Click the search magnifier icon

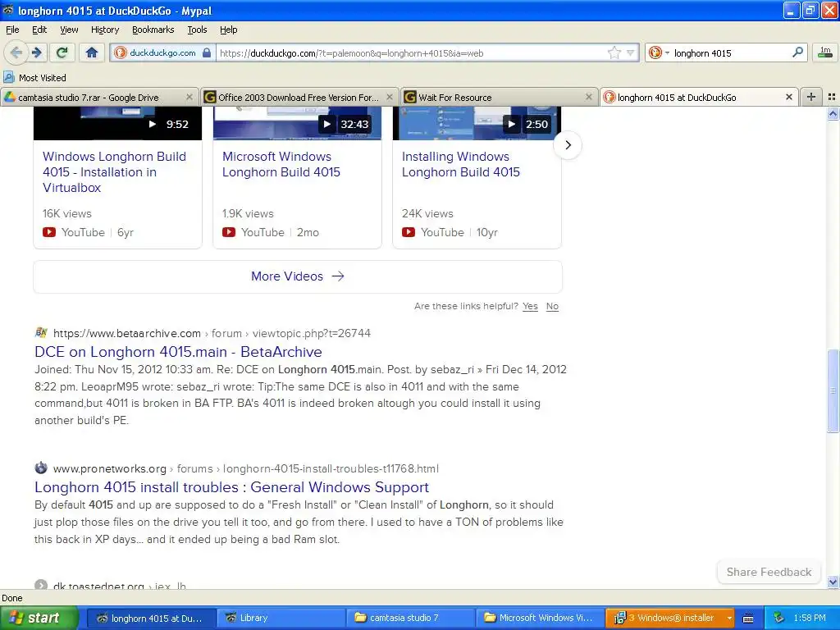797,52
